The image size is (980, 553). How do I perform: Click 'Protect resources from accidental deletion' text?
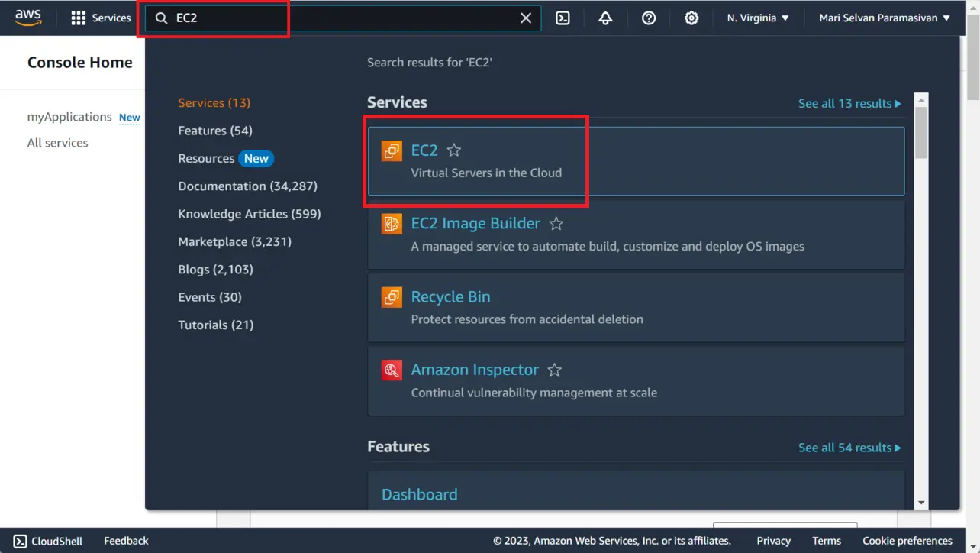pos(527,319)
